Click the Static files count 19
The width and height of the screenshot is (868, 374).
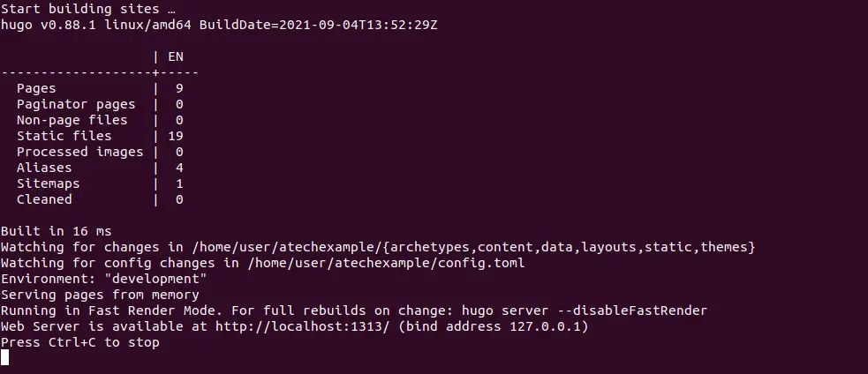click(x=176, y=136)
